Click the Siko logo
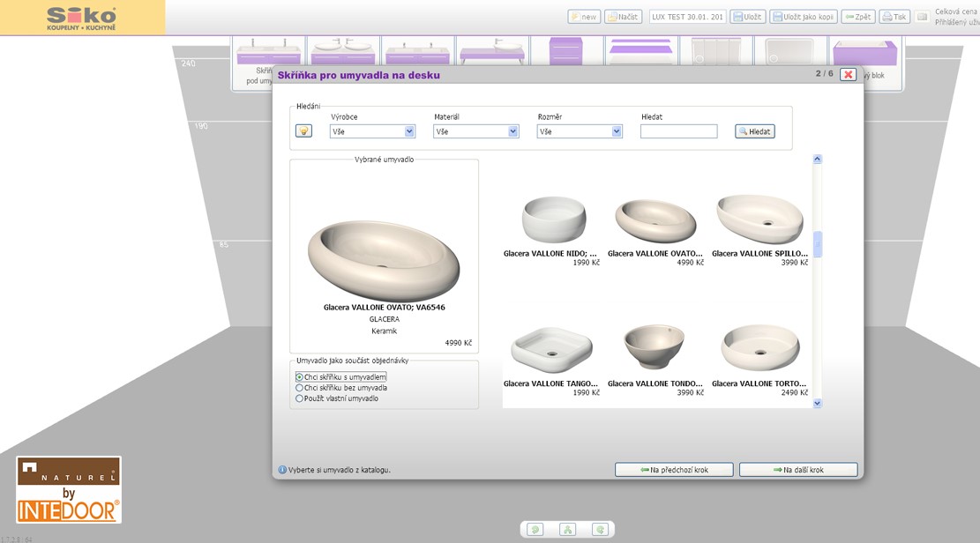 point(82,18)
